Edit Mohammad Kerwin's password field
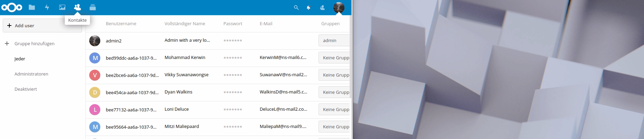The height and width of the screenshot is (139, 644). click(x=233, y=58)
